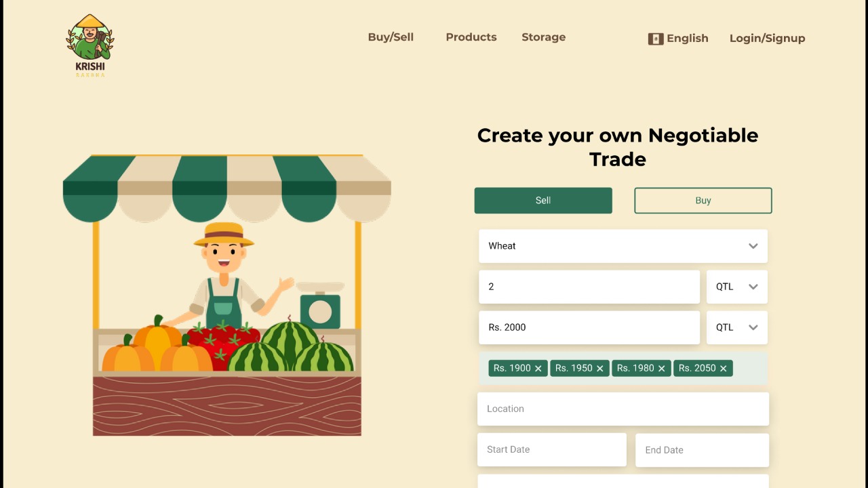868x488 pixels.
Task: Expand the Wheat product dropdown
Action: [623, 246]
